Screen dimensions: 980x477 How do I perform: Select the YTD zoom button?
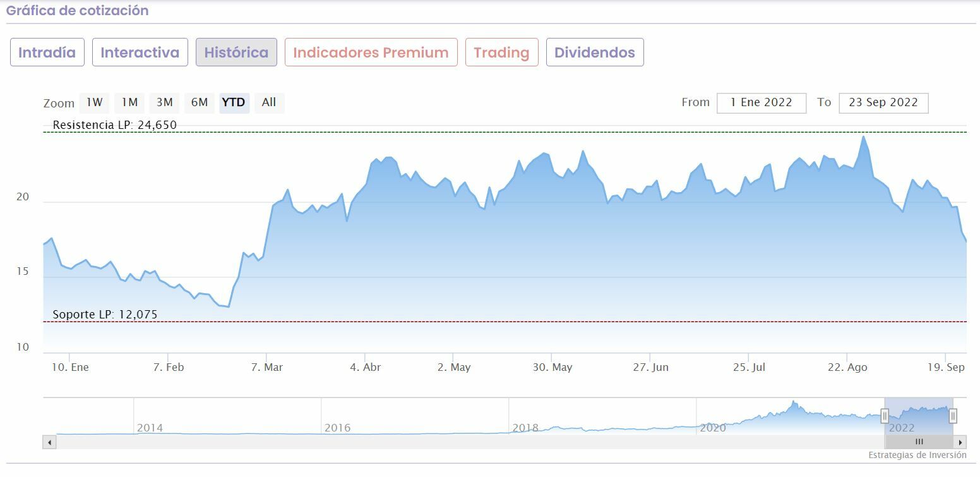click(234, 102)
